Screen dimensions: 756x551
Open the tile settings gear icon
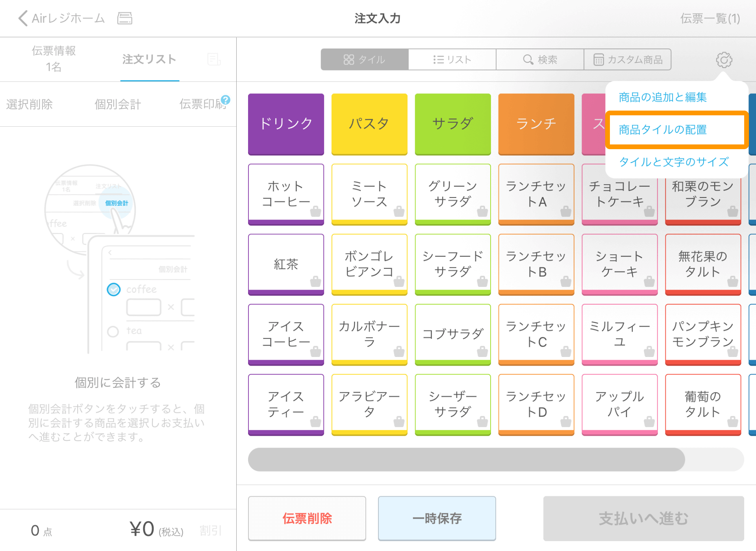coord(724,60)
